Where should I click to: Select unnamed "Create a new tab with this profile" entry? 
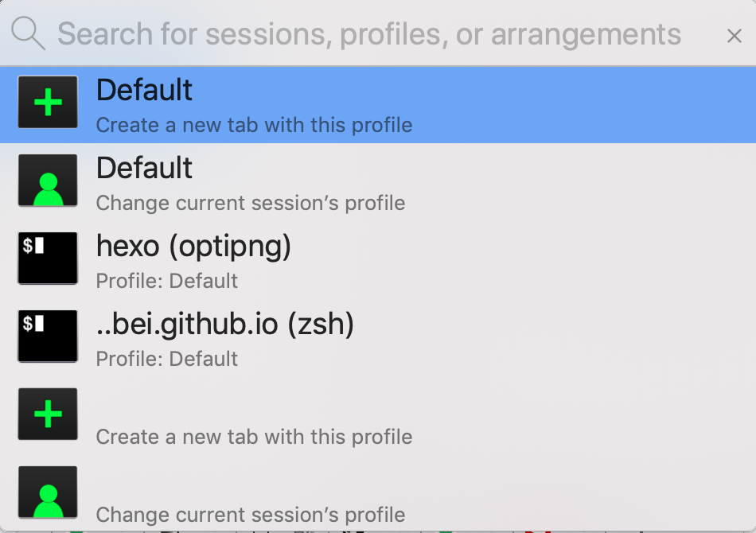[x=378, y=417]
